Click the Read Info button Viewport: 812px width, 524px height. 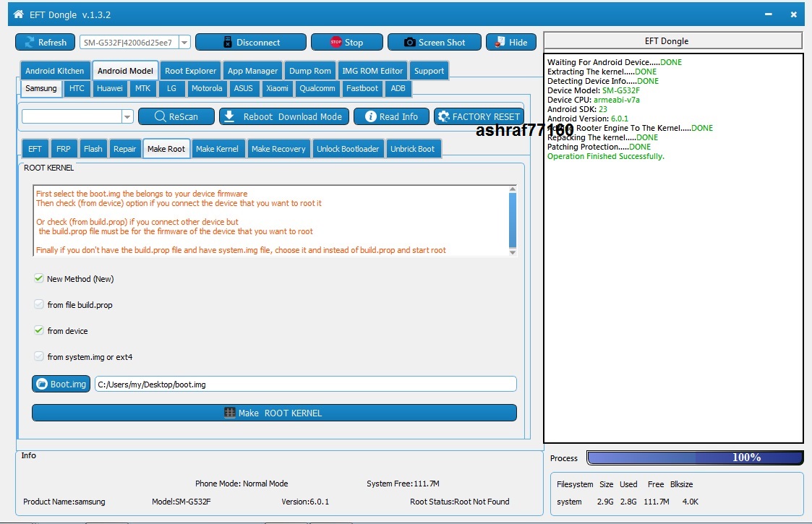tap(391, 116)
